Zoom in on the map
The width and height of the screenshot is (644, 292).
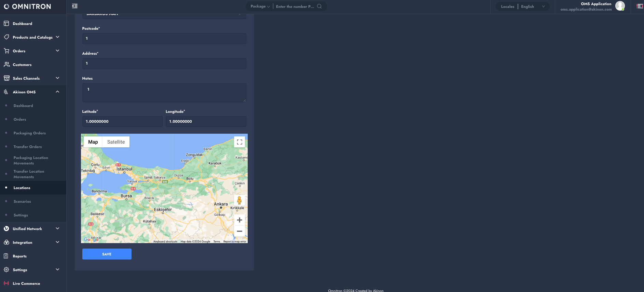click(x=239, y=220)
